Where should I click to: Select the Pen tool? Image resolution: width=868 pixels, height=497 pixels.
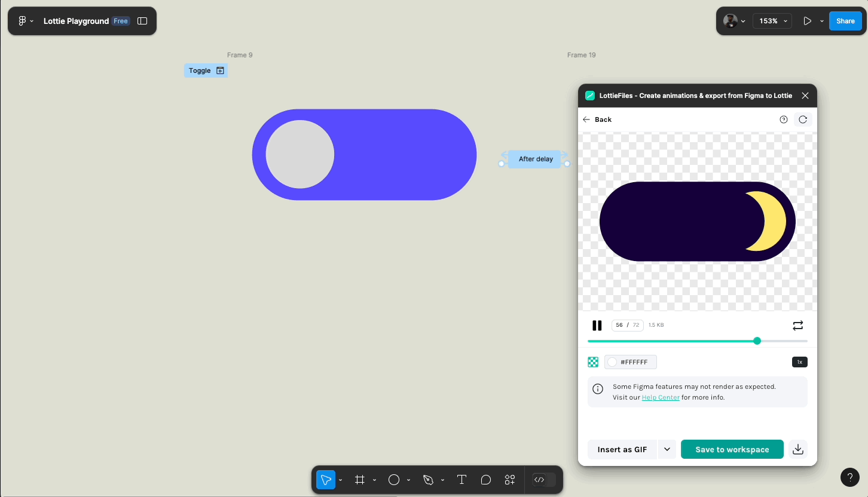pos(427,480)
